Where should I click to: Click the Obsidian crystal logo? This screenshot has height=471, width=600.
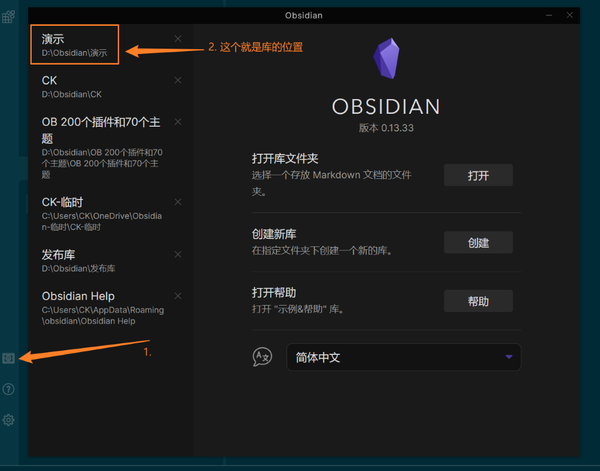[x=386, y=58]
